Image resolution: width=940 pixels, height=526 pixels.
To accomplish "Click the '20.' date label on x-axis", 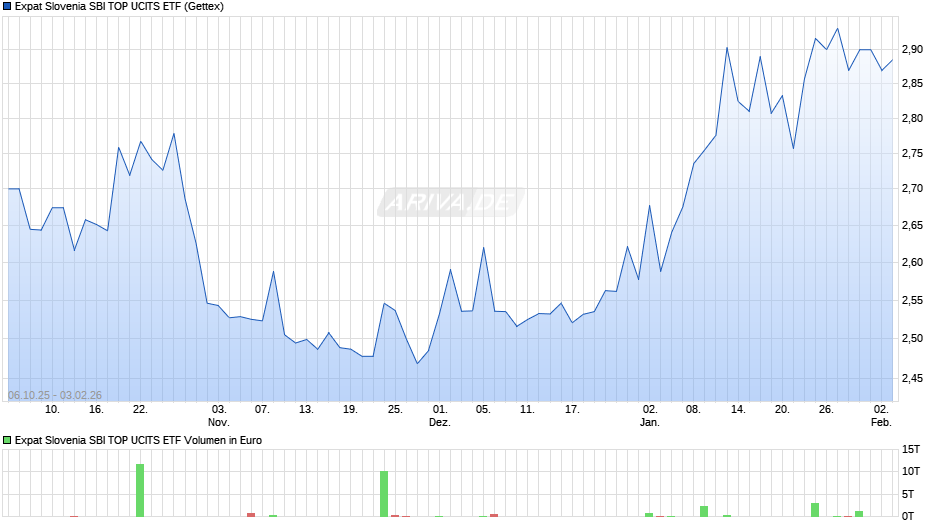I will (782, 410).
